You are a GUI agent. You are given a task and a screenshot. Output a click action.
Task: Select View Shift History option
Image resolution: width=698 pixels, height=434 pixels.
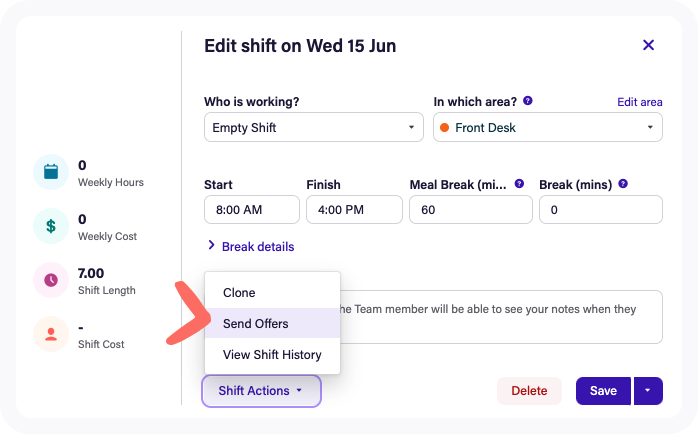click(272, 354)
